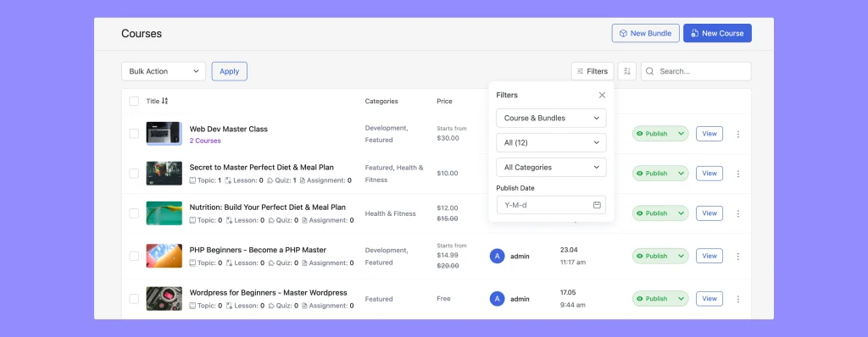Click the New Bundle button
Image resolution: width=868 pixels, height=337 pixels.
pyautogui.click(x=645, y=33)
